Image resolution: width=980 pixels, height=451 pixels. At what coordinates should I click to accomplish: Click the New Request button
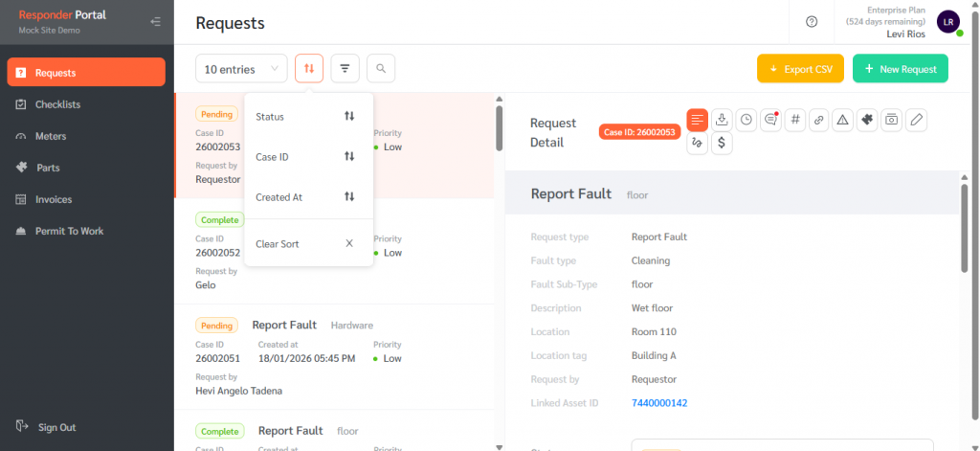click(900, 69)
